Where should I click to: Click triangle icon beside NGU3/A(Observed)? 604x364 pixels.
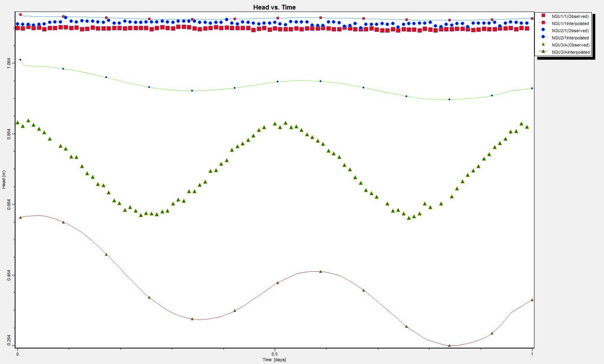543,44
